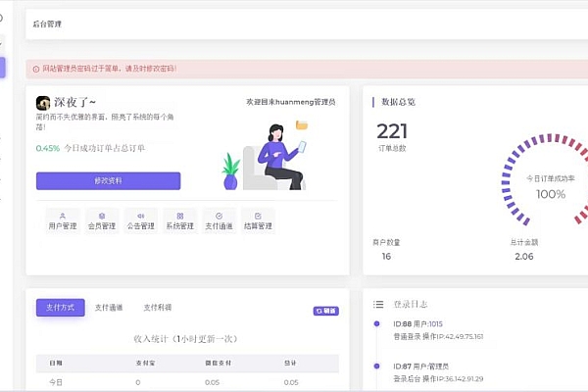588x392 pixels.
Task: Click the timeline dot for ID:88 entry
Action: pyautogui.click(x=377, y=323)
